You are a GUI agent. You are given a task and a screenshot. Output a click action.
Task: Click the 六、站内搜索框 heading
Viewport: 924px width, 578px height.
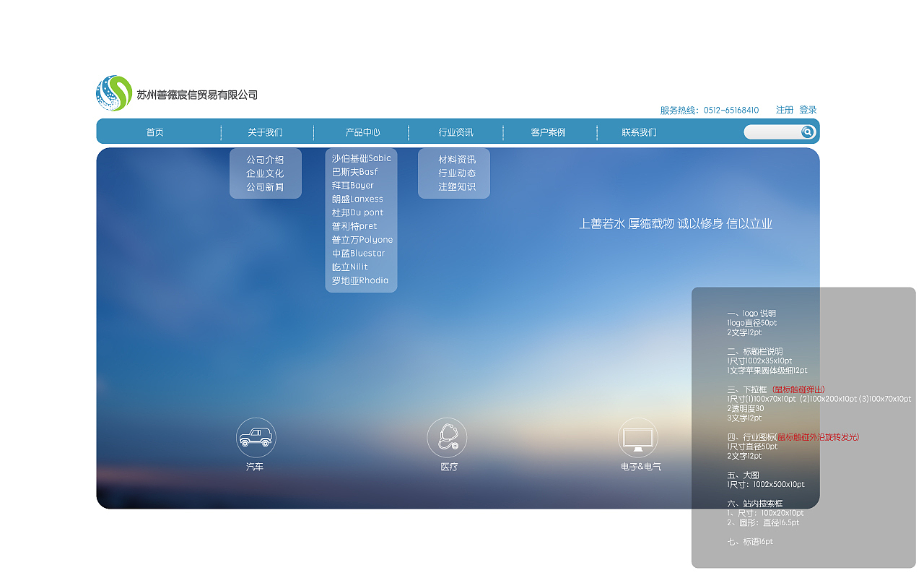tap(755, 504)
